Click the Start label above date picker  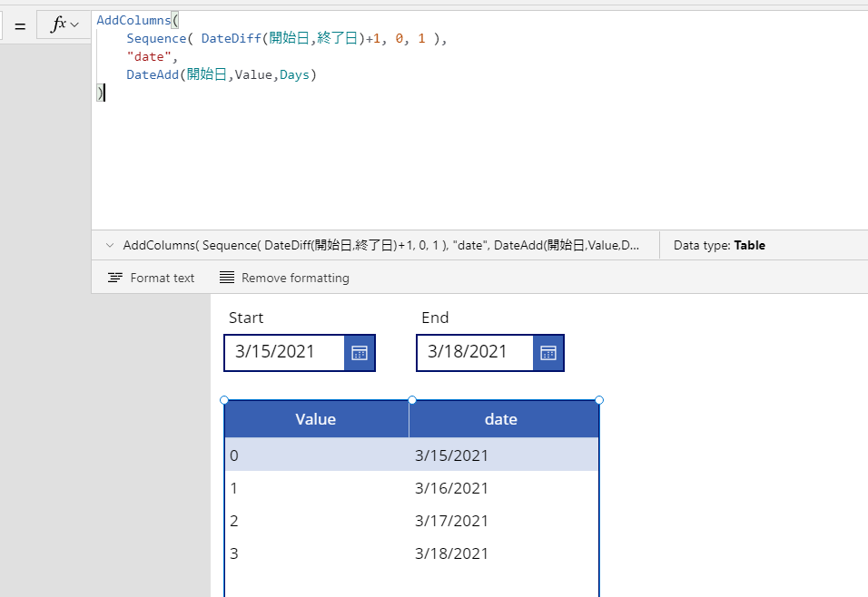point(246,318)
